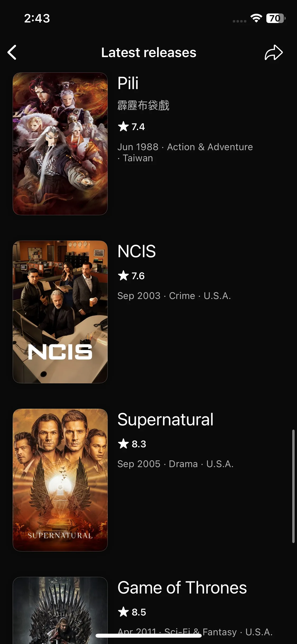Tap the star icon beside 8.5
Image resolution: width=297 pixels, height=644 pixels.
[123, 612]
